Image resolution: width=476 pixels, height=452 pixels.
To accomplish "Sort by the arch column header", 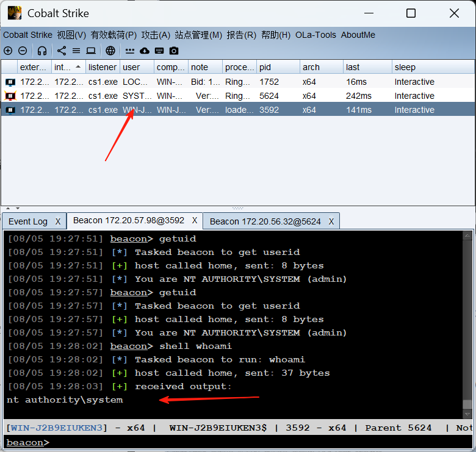I will 322,67.
